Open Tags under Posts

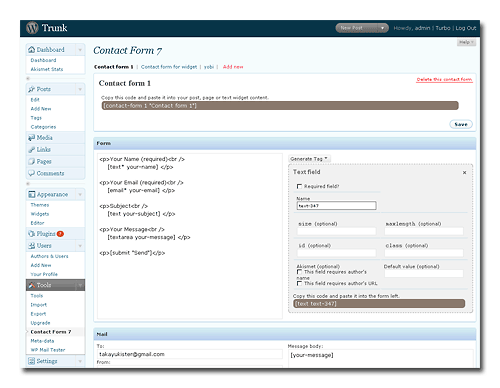coord(36,118)
